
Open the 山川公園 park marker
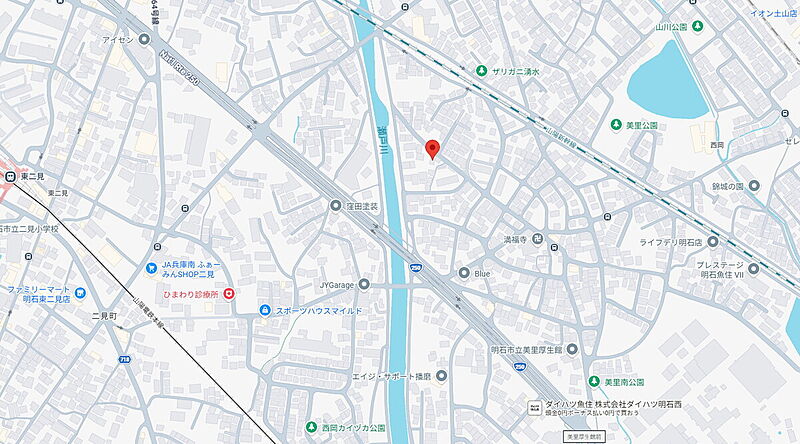coord(697,27)
